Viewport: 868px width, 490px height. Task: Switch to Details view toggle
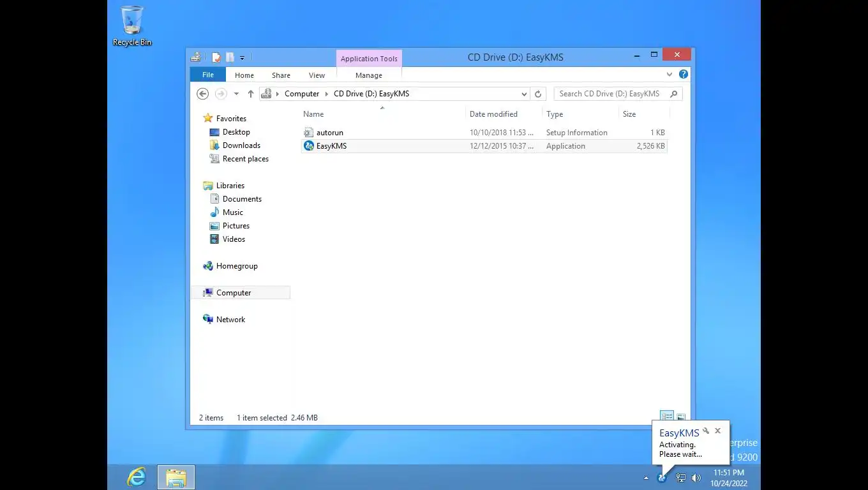[667, 417]
